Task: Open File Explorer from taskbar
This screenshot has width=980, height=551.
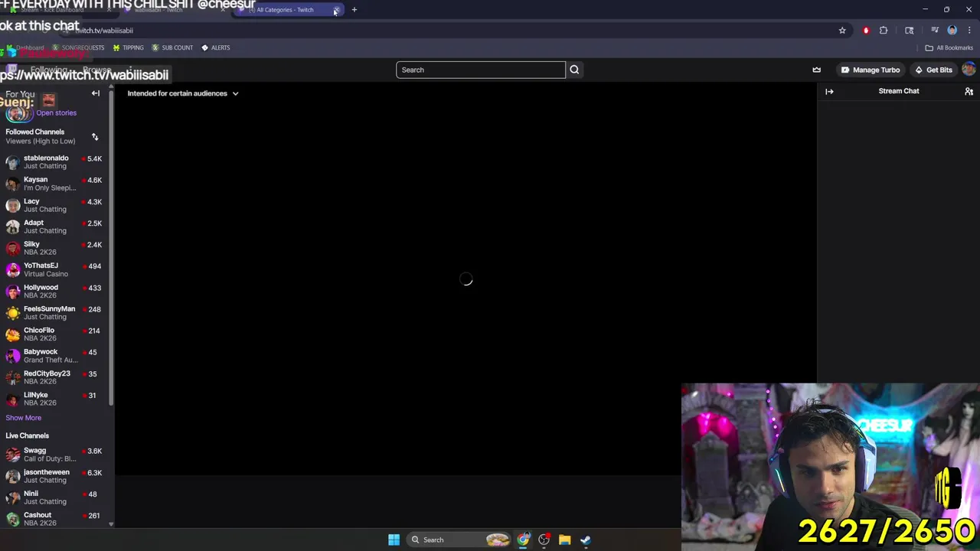Action: point(564,540)
